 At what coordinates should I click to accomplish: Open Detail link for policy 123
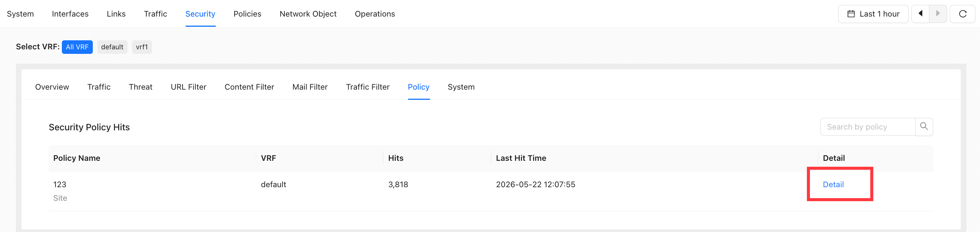pos(833,185)
